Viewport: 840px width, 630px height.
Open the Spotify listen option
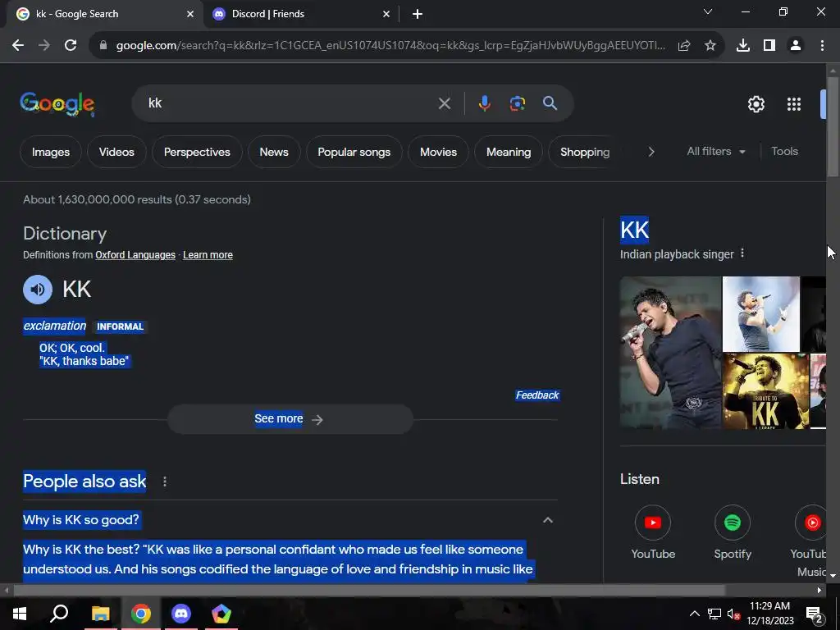733,532
